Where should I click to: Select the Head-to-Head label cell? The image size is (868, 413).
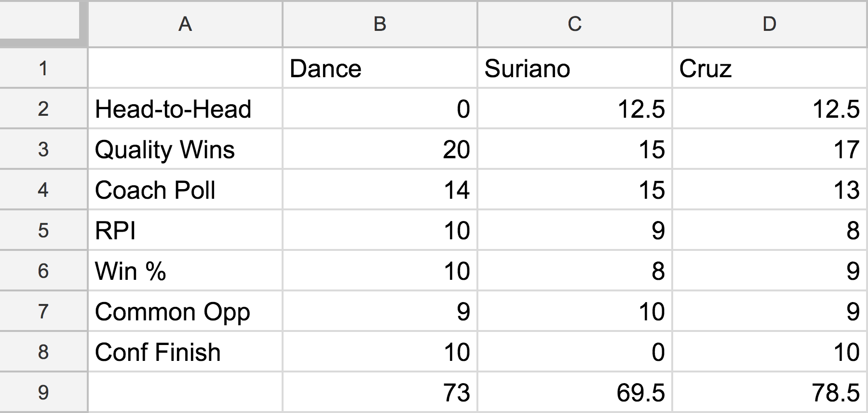point(185,109)
